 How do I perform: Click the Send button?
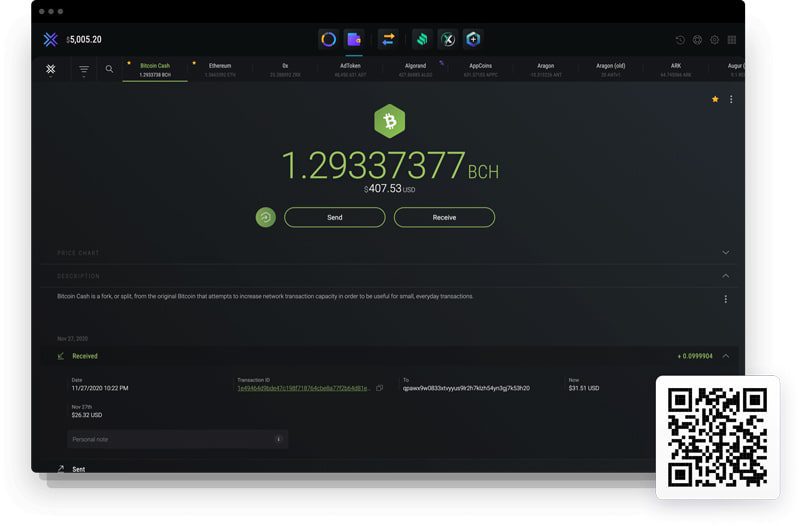(335, 217)
